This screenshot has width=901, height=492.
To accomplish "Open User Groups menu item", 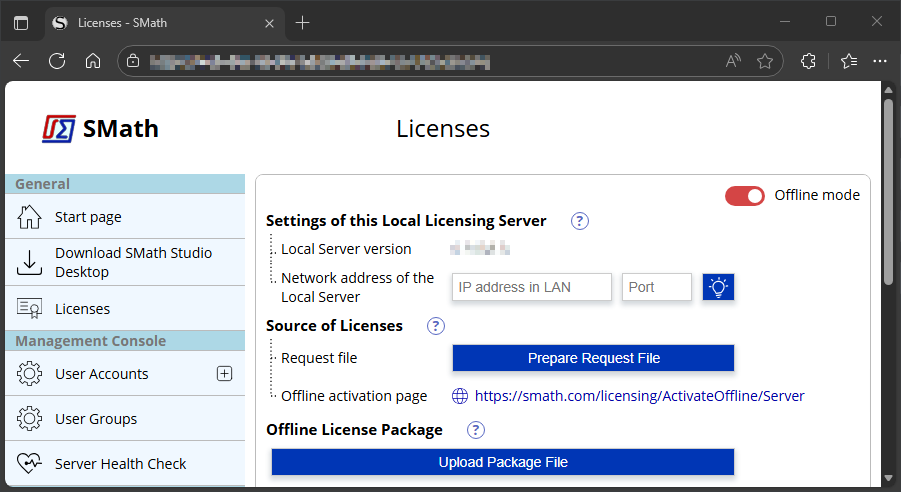I will pos(125,418).
